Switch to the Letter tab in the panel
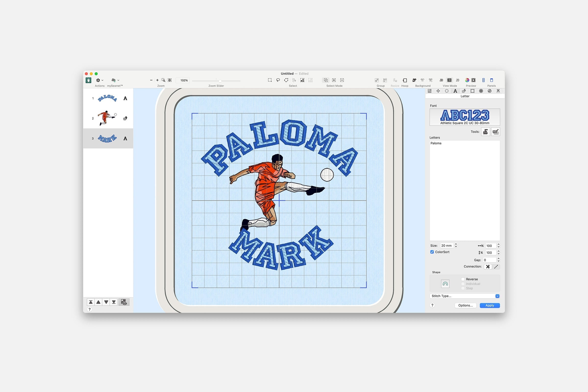This screenshot has width=588, height=392. point(455,91)
